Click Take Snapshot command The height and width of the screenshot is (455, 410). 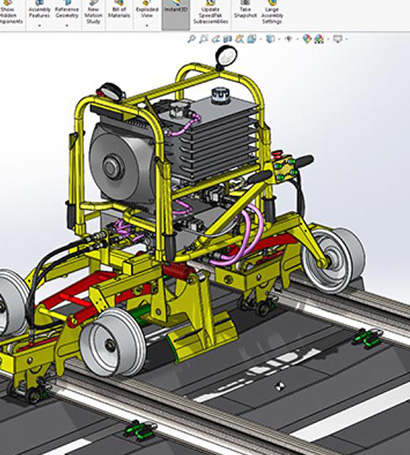pos(245,10)
